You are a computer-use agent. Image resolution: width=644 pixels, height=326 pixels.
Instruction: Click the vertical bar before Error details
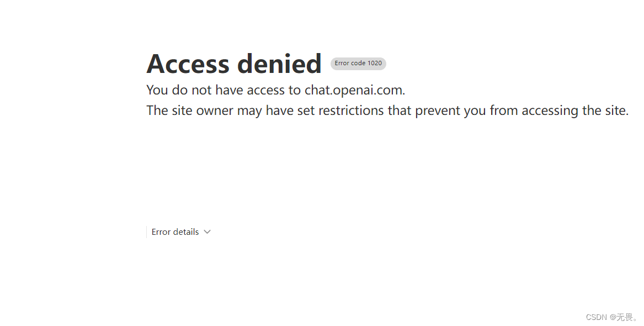point(146,232)
